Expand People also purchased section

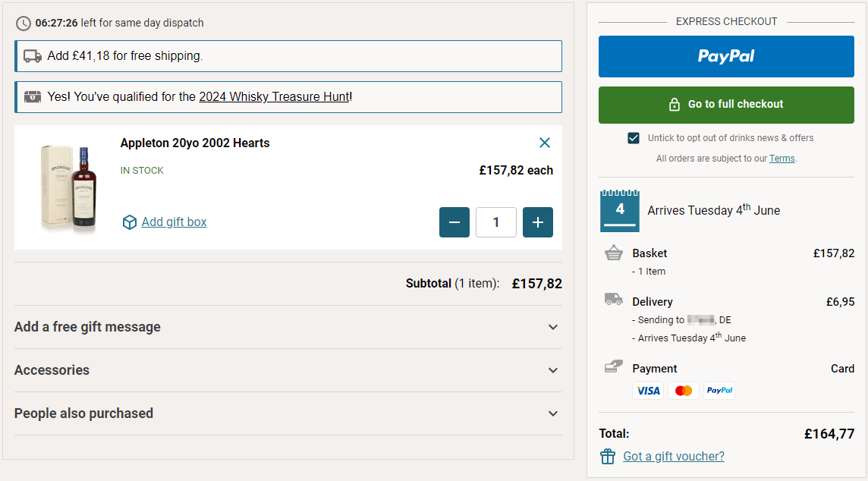[288, 413]
